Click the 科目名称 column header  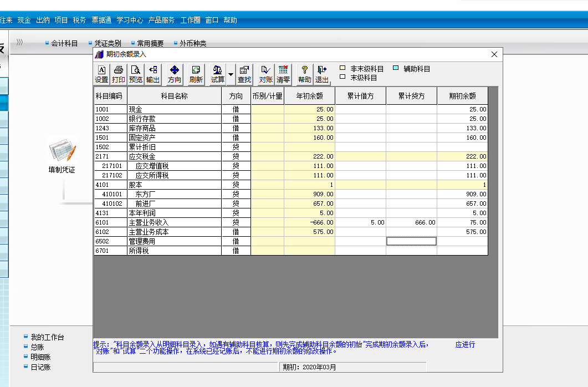(175, 95)
